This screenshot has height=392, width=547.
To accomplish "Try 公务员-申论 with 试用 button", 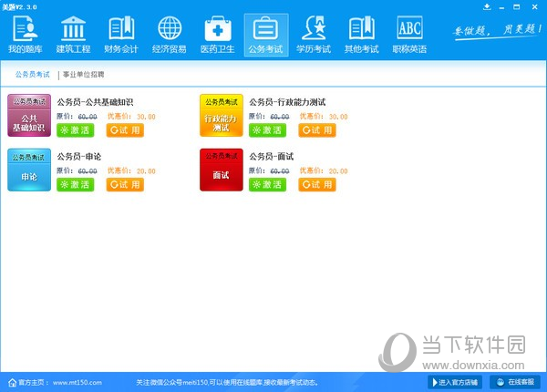I will coord(125,184).
